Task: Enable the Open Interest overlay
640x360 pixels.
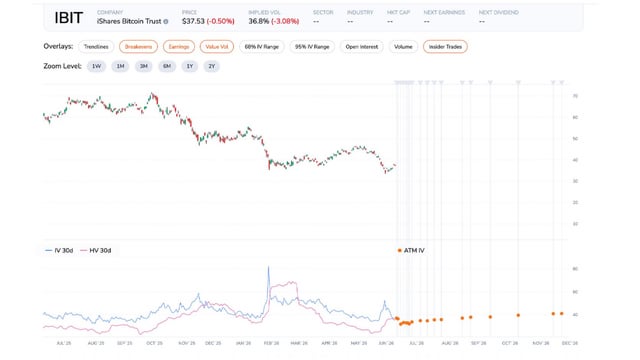Action: 362,47
